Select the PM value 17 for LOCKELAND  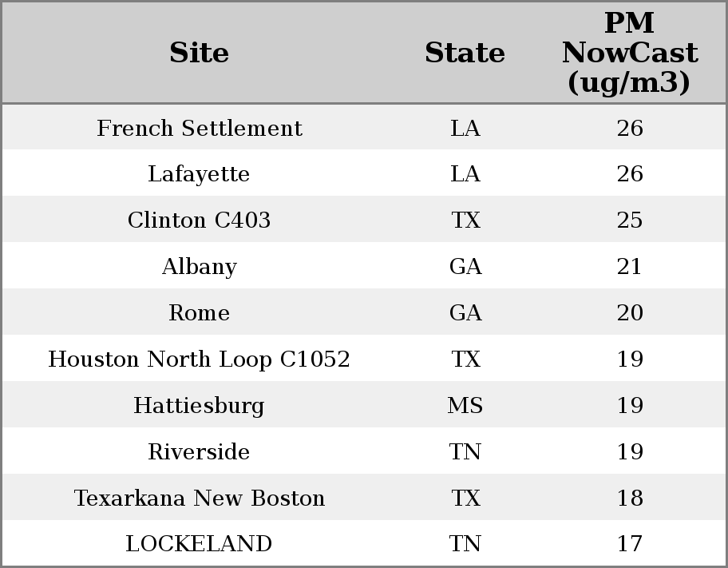[x=630, y=544]
